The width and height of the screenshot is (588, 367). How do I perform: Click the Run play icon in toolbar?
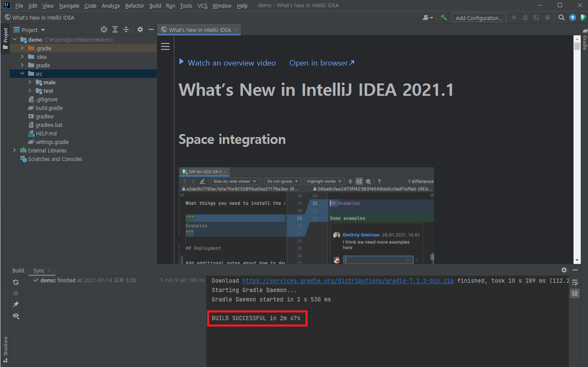(514, 17)
